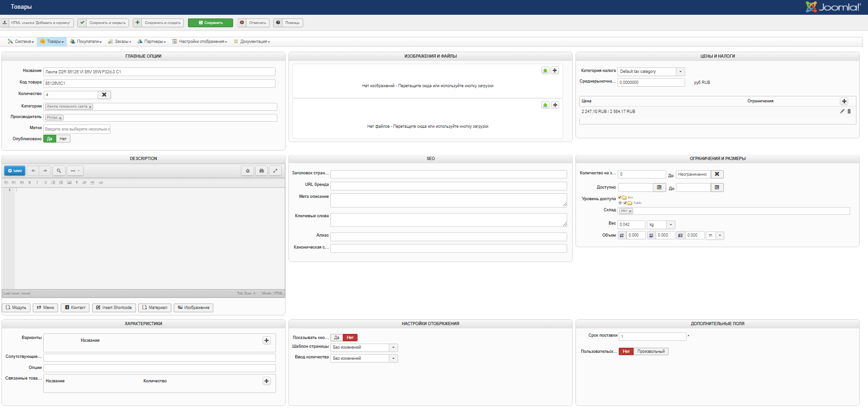The height and width of the screenshot is (410, 868).
Task: Click the green Сохранить button
Action: [211, 23]
